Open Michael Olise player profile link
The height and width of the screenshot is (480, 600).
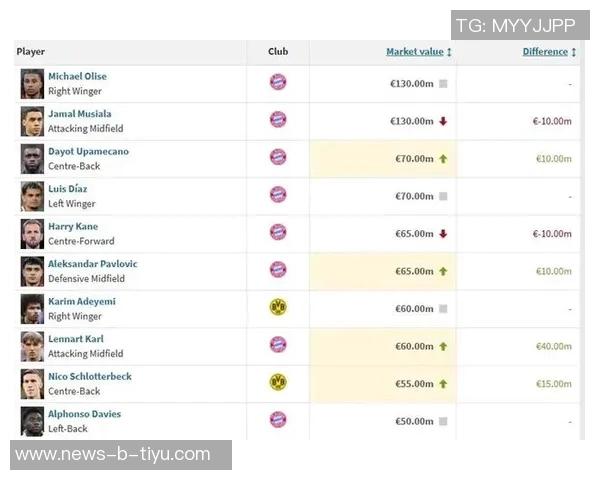(x=77, y=76)
